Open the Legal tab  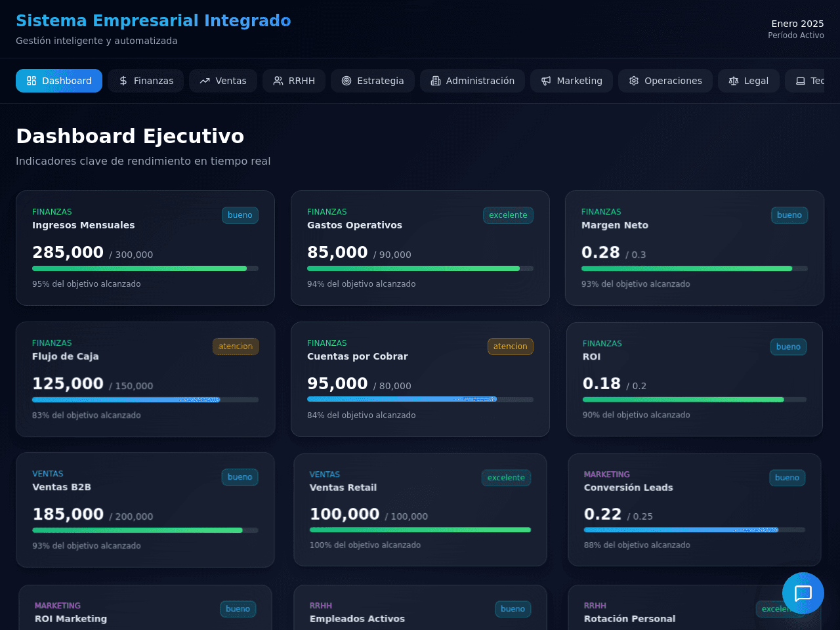(x=749, y=81)
